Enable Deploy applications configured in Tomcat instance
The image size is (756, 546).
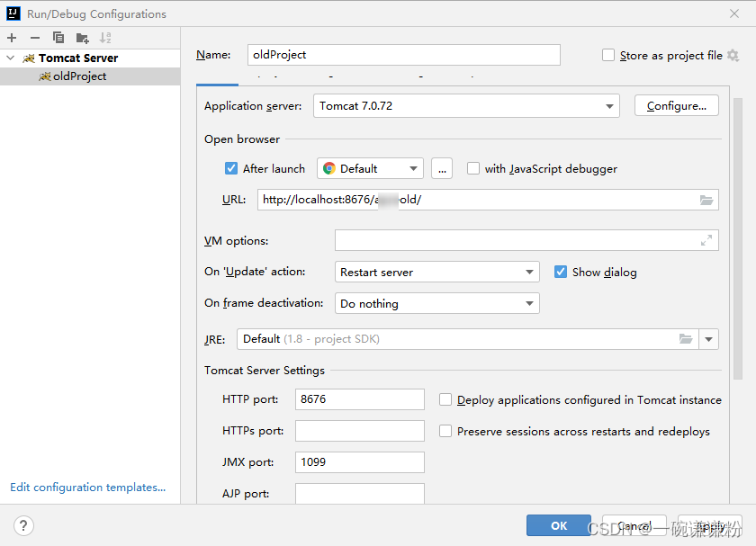(x=445, y=399)
